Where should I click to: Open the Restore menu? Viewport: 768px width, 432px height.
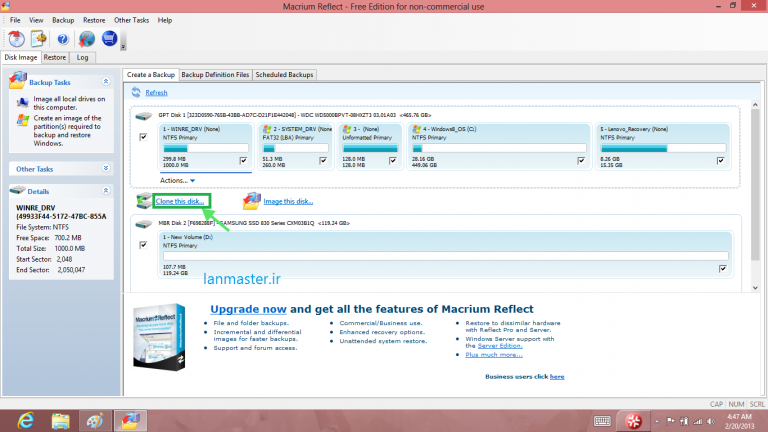tap(94, 20)
